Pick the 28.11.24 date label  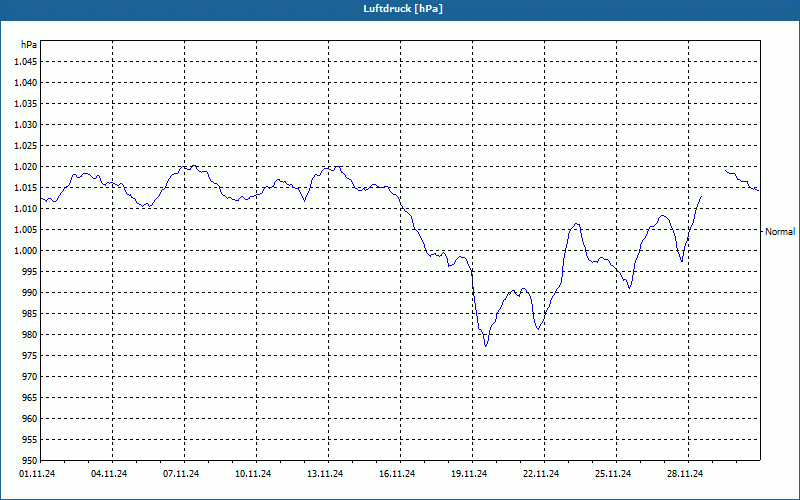tap(685, 473)
